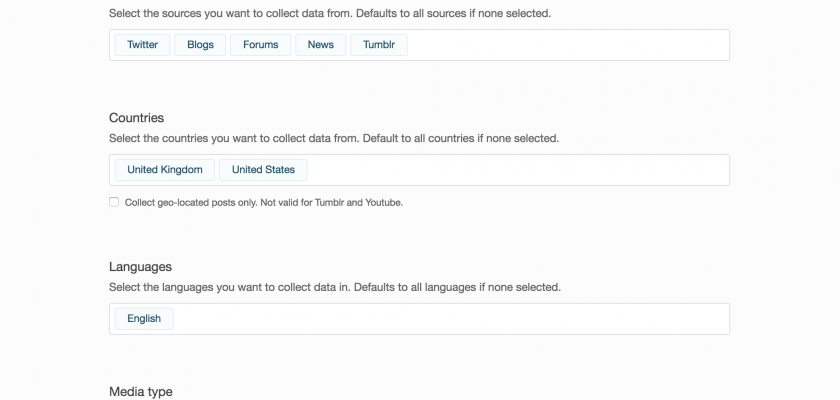The height and width of the screenshot is (400, 840).
Task: Choose the Forums source tag
Action: pyautogui.click(x=260, y=45)
